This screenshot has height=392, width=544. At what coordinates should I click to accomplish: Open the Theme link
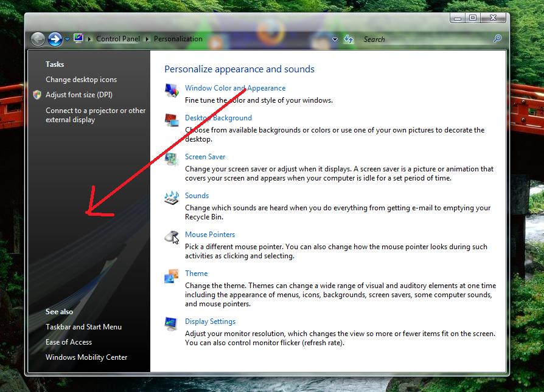[197, 273]
